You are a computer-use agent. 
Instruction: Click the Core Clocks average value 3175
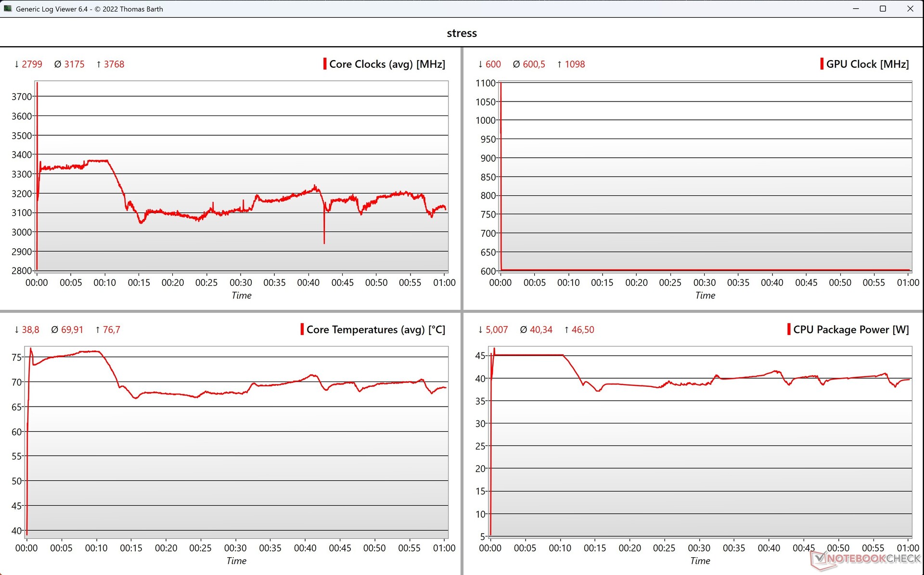74,64
